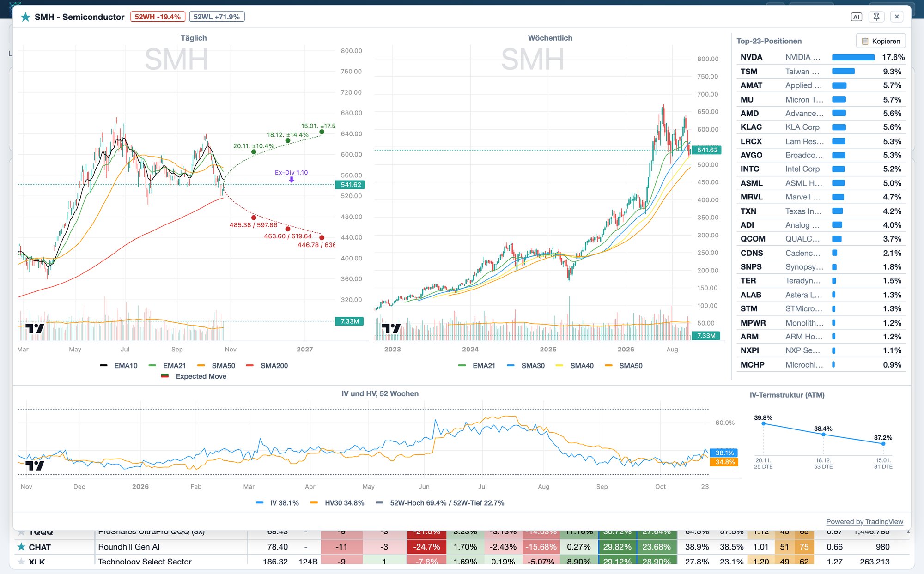Click the ARM ticker in positions list
The image size is (924, 574).
pyautogui.click(x=749, y=337)
